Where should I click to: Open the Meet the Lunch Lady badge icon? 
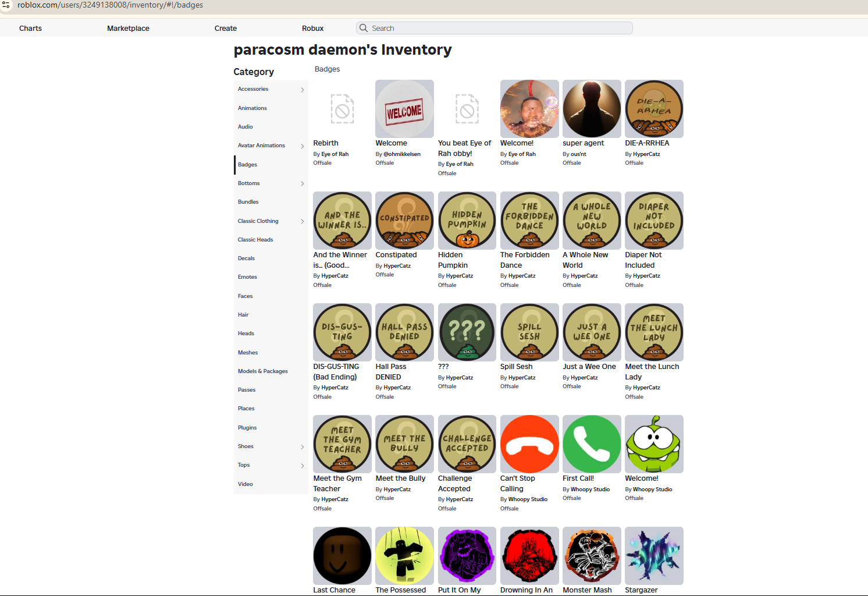pos(654,332)
